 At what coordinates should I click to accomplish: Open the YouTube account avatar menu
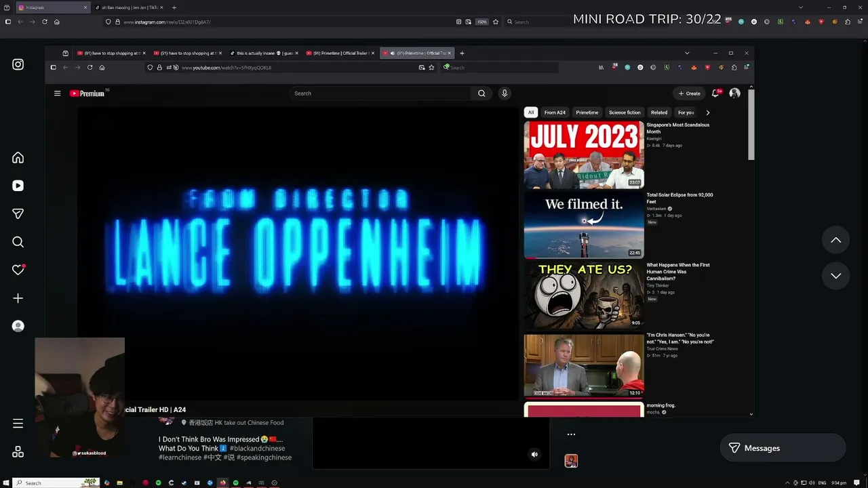734,94
